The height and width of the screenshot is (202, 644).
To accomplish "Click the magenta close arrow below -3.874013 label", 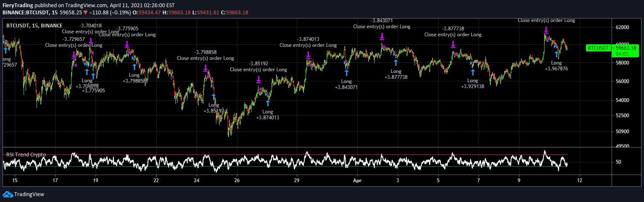I will click(309, 55).
